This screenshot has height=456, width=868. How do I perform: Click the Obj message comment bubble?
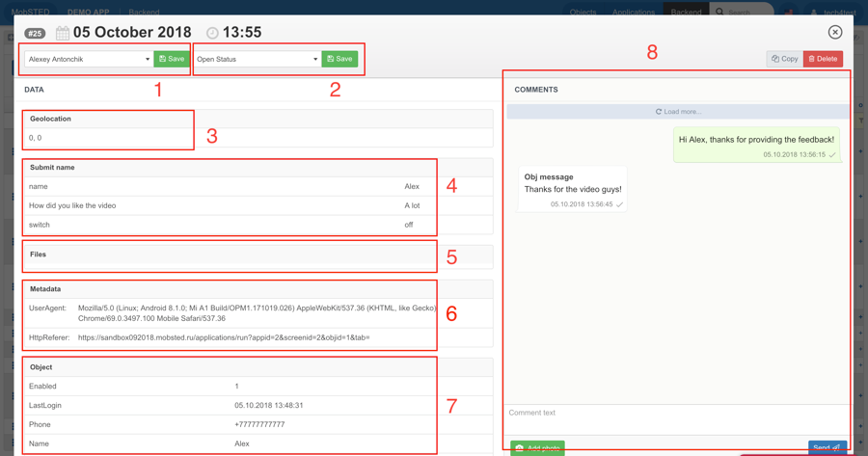pos(572,189)
